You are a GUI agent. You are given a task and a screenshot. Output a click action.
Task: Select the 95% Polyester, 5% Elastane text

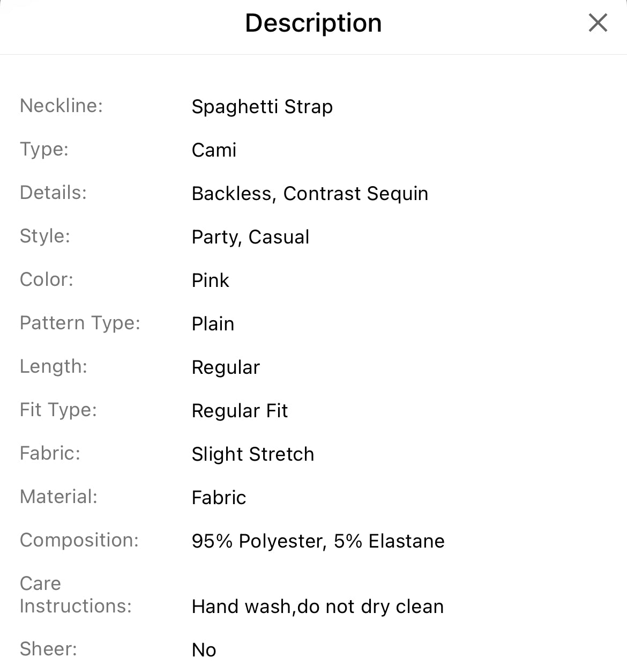pos(318,541)
